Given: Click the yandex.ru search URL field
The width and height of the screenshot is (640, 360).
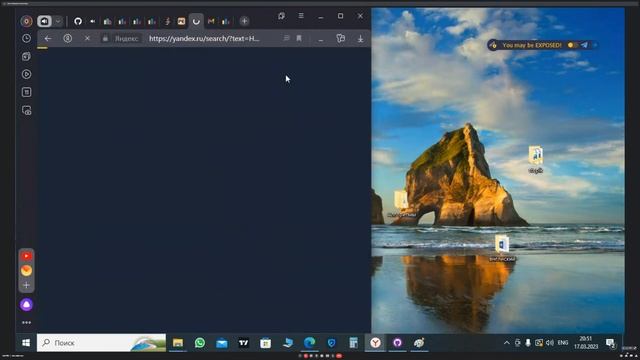Looking at the screenshot, I should pyautogui.click(x=204, y=38).
